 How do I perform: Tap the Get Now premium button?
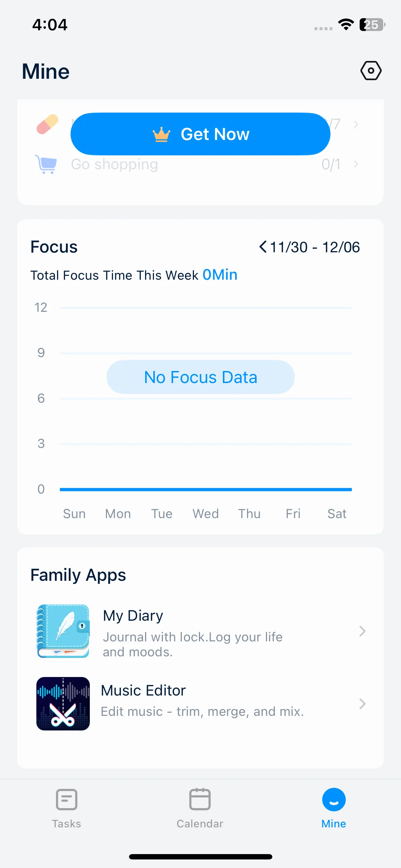coord(200,134)
